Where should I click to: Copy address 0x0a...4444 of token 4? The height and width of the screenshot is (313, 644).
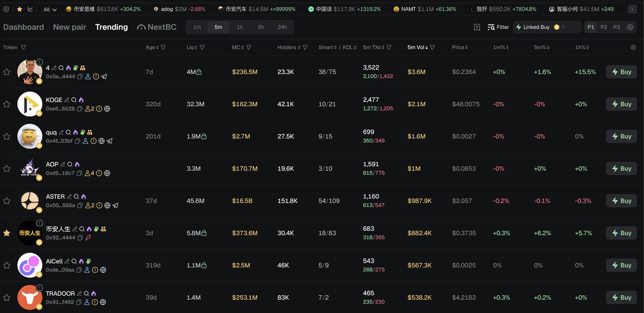tap(79, 77)
